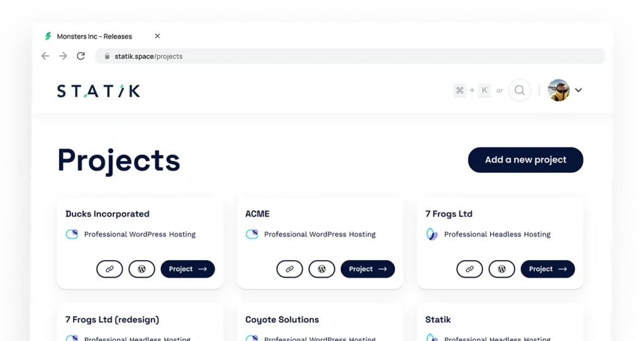Close the Monsters Inc – Releases tab

[157, 36]
